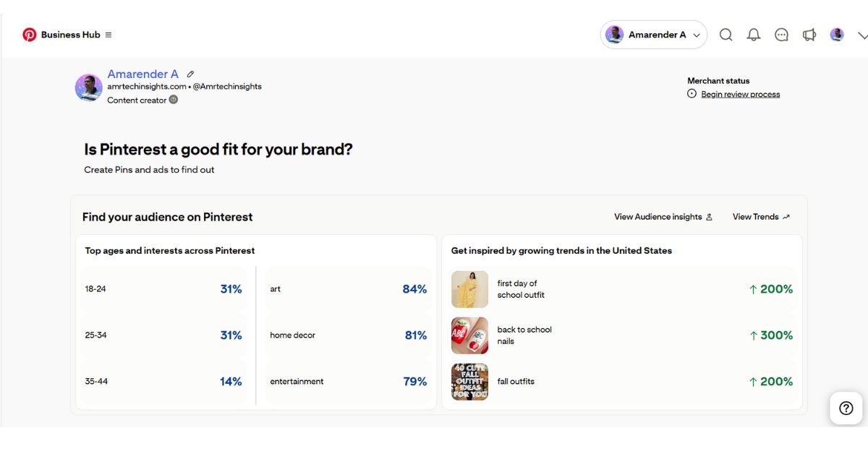Open Pinterest search
868x454 pixels.
pos(726,34)
